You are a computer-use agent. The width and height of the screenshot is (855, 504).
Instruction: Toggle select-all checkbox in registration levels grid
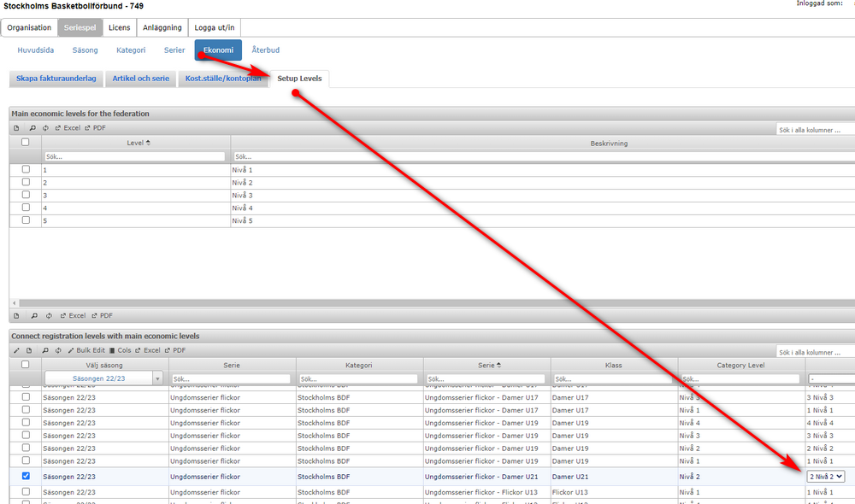point(25,365)
